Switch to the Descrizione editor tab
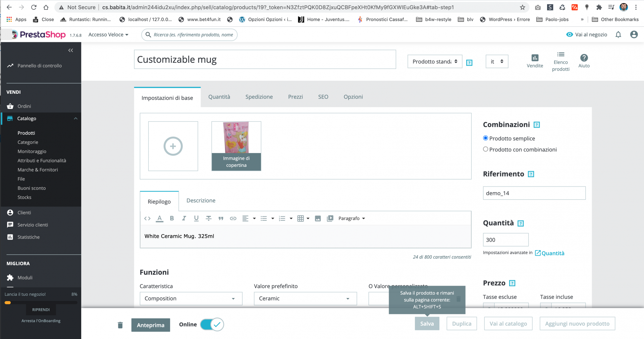This screenshot has height=339, width=644. point(201,201)
